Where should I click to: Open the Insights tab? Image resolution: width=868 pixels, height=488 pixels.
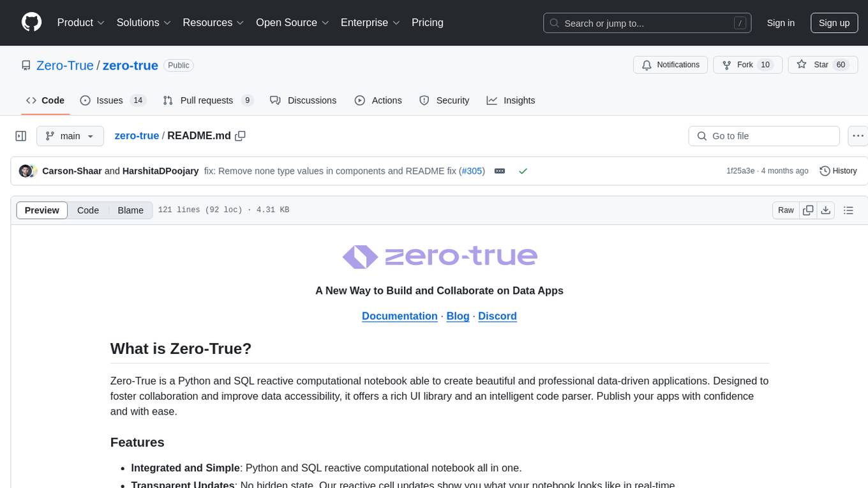tap(511, 100)
